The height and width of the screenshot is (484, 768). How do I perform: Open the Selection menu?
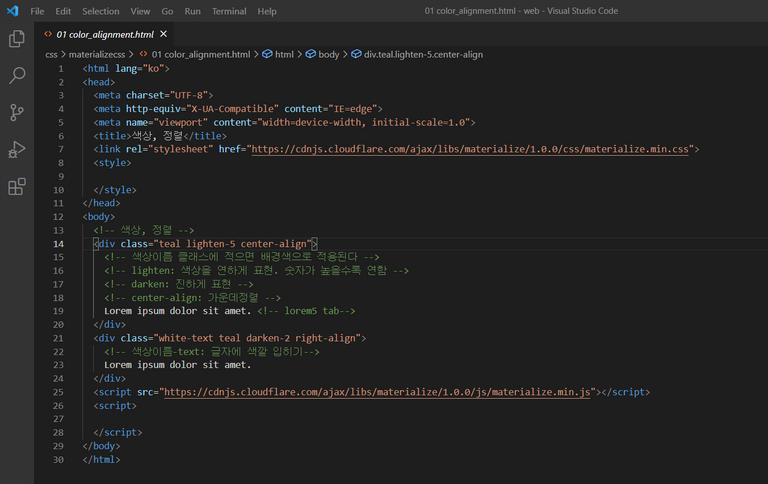100,11
